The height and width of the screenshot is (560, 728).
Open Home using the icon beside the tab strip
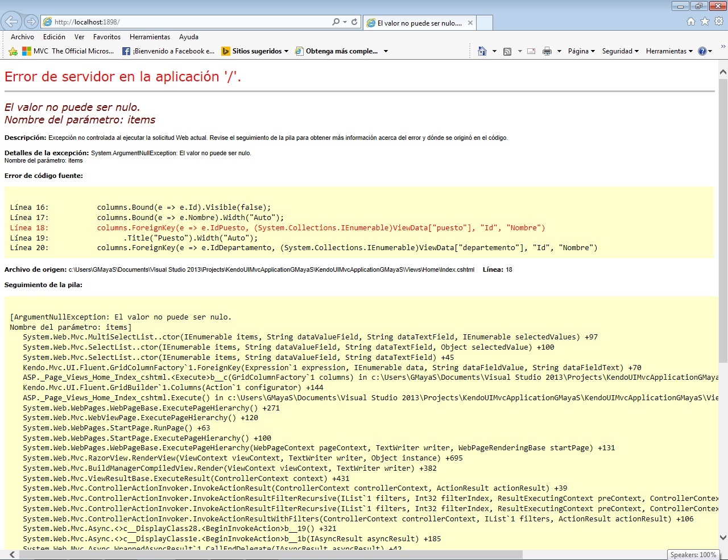click(691, 22)
